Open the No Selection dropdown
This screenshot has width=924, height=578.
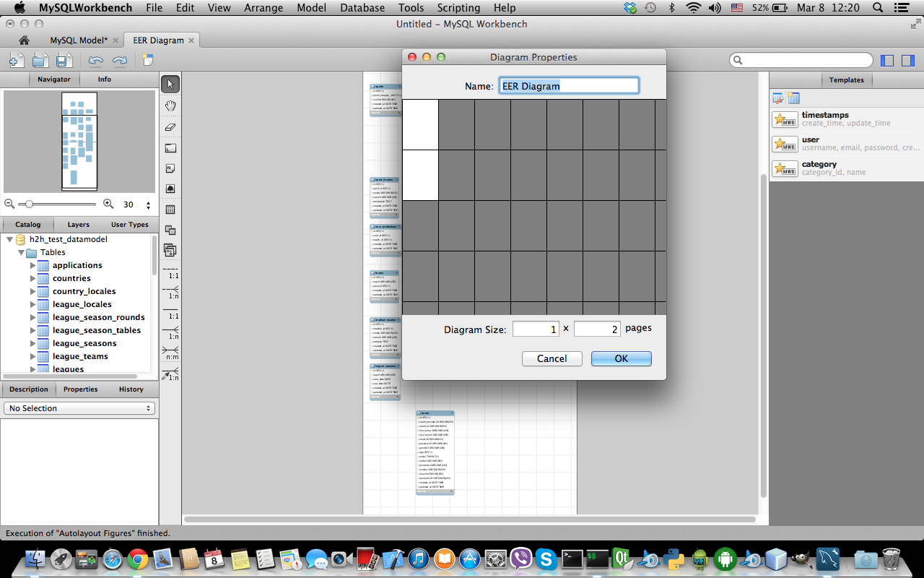(79, 408)
